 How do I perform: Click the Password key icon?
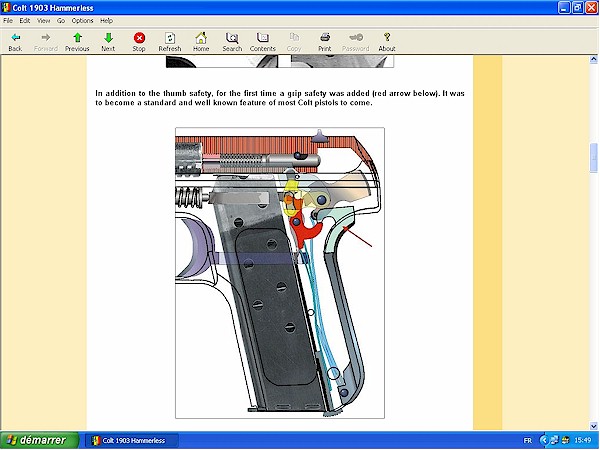coord(355,42)
